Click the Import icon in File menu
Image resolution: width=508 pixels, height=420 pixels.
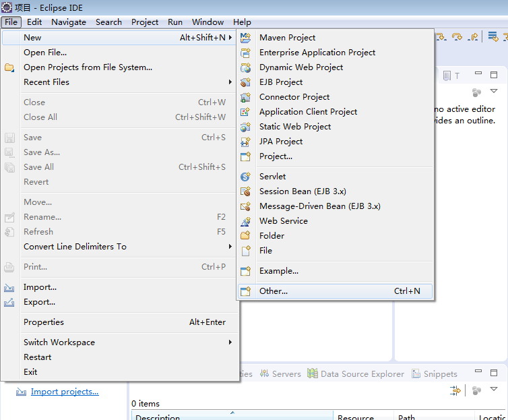[x=9, y=287]
